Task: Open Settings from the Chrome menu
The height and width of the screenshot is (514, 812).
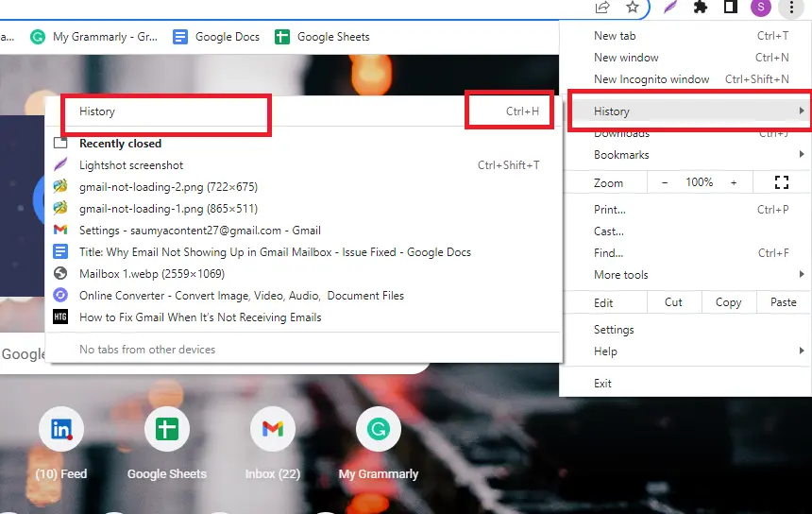Action: (x=686, y=330)
